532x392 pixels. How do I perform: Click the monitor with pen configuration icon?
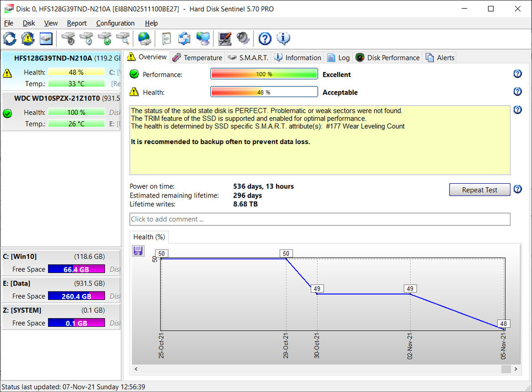coord(225,39)
